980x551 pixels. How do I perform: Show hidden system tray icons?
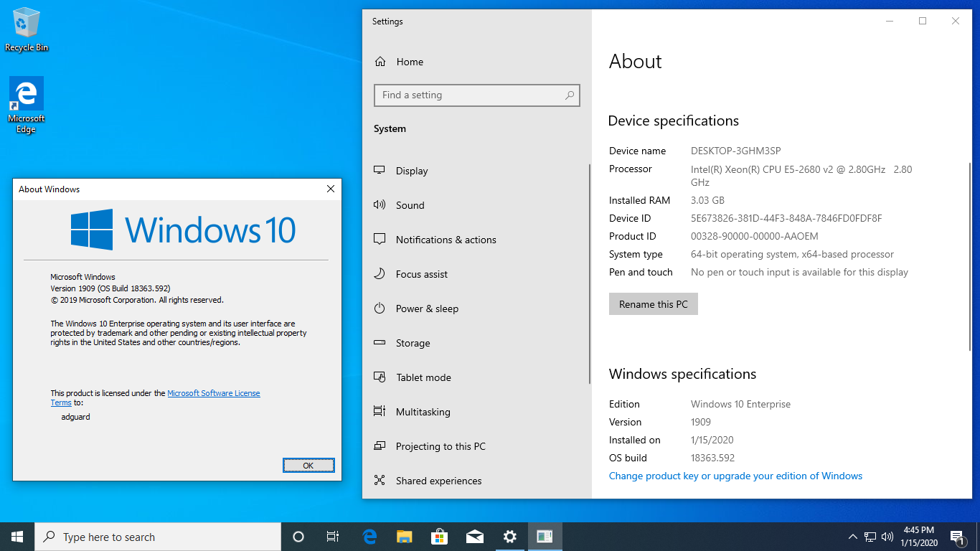point(853,537)
